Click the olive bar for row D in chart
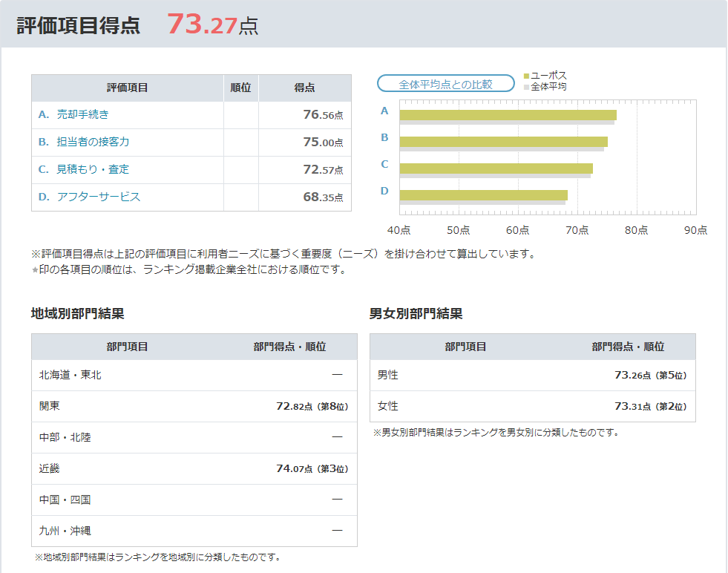728x573 pixels. click(483, 194)
